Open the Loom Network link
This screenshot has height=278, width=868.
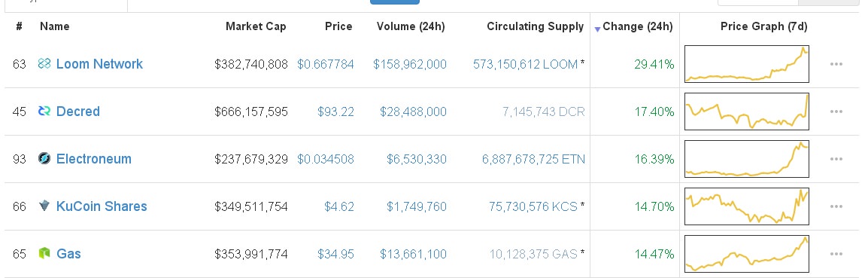[x=99, y=64]
